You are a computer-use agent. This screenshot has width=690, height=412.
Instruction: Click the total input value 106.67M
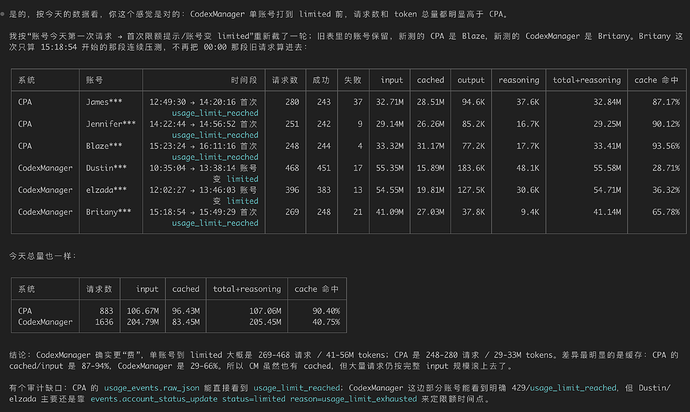click(143, 311)
